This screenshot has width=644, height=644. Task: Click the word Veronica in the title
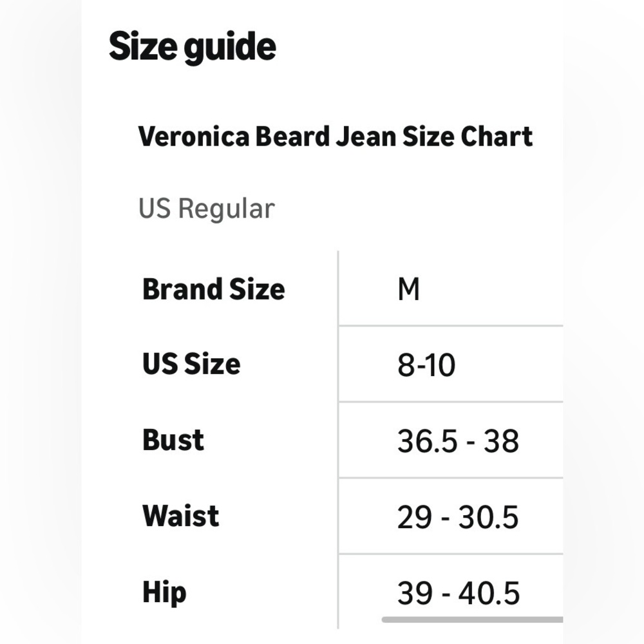(194, 137)
